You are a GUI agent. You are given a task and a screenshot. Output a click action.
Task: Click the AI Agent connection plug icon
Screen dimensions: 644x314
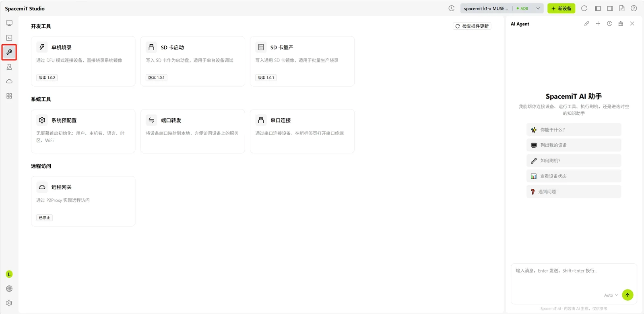click(x=587, y=24)
